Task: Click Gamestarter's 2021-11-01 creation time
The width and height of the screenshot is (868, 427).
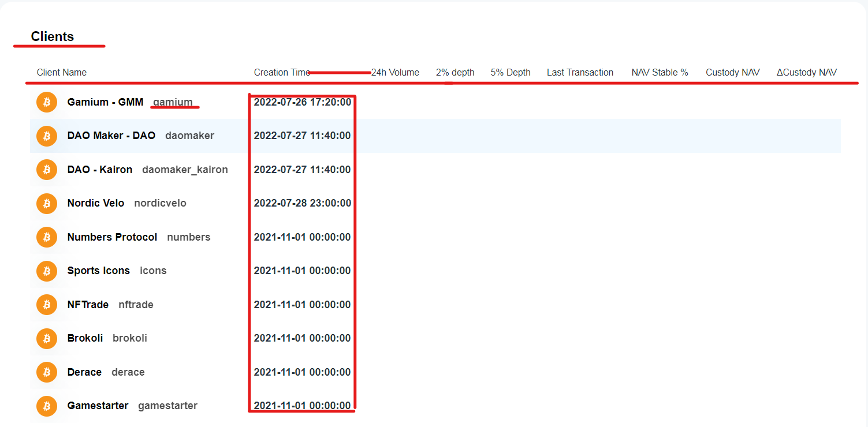Action: (303, 406)
